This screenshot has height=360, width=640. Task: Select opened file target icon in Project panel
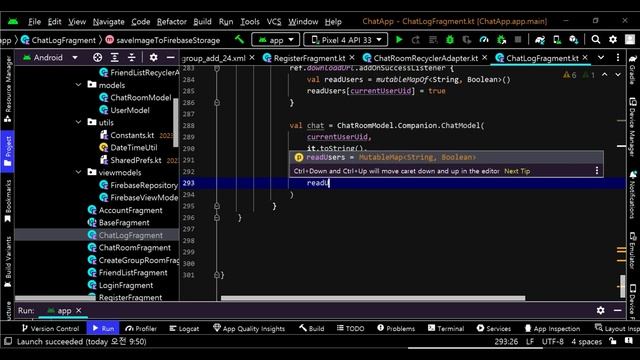point(97,58)
